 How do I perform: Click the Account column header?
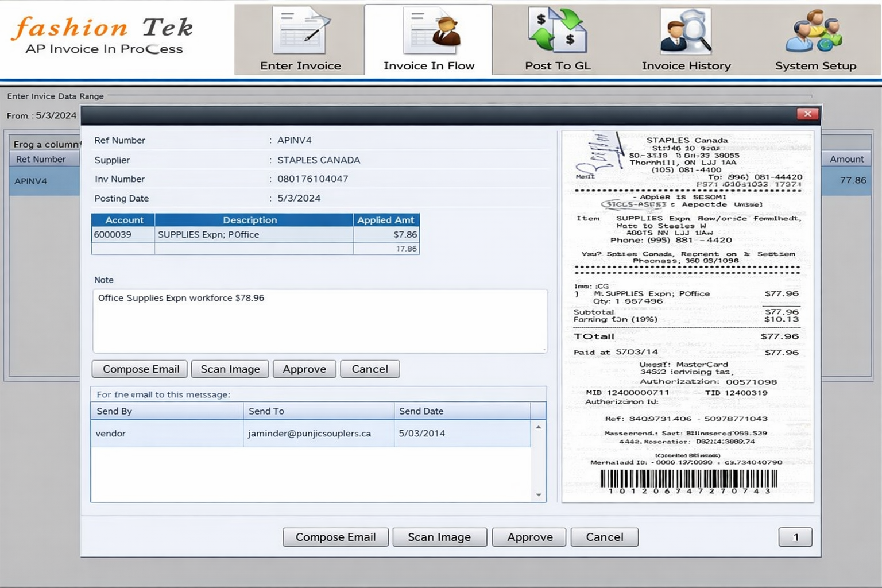pyautogui.click(x=123, y=220)
